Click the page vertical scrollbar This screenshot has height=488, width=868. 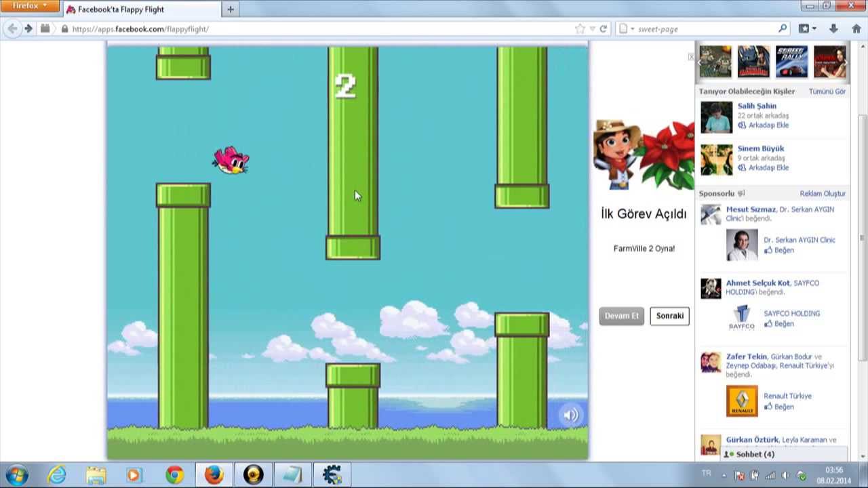[863, 237]
